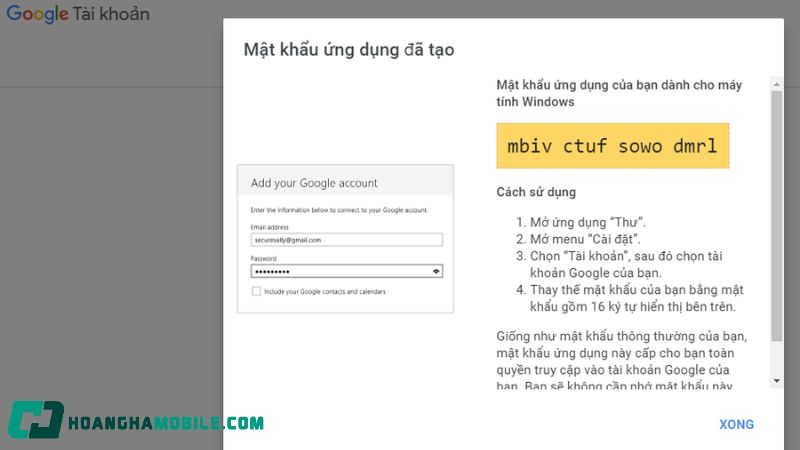Click the 'Mật khẩu ứng dụng đã tạo' title

click(x=349, y=49)
